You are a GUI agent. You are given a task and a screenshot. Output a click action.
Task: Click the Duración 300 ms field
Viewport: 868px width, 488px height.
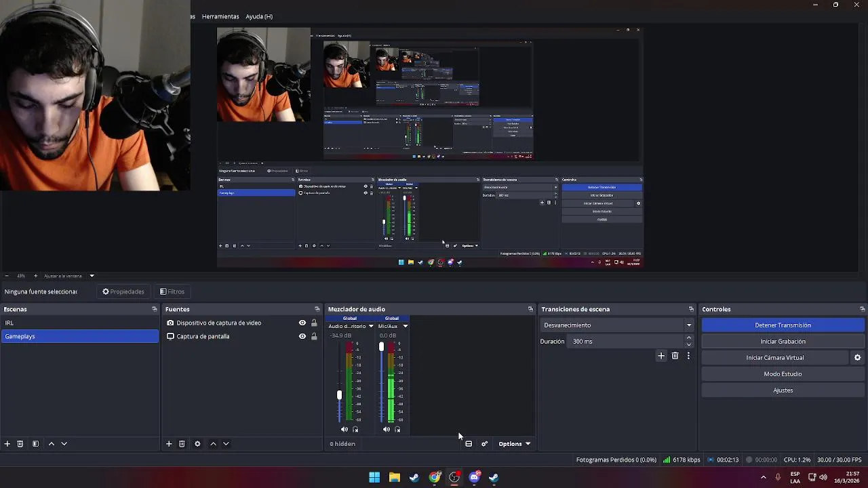click(626, 342)
